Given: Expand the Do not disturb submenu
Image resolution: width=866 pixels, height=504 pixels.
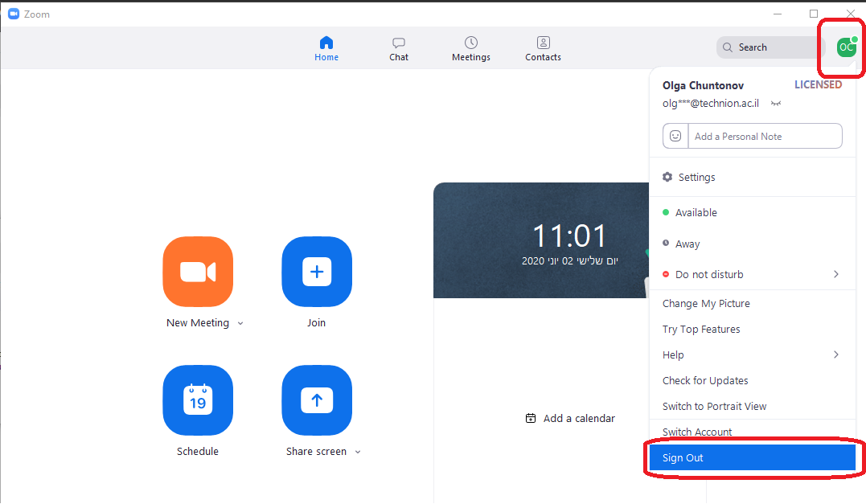Looking at the screenshot, I should [x=835, y=274].
